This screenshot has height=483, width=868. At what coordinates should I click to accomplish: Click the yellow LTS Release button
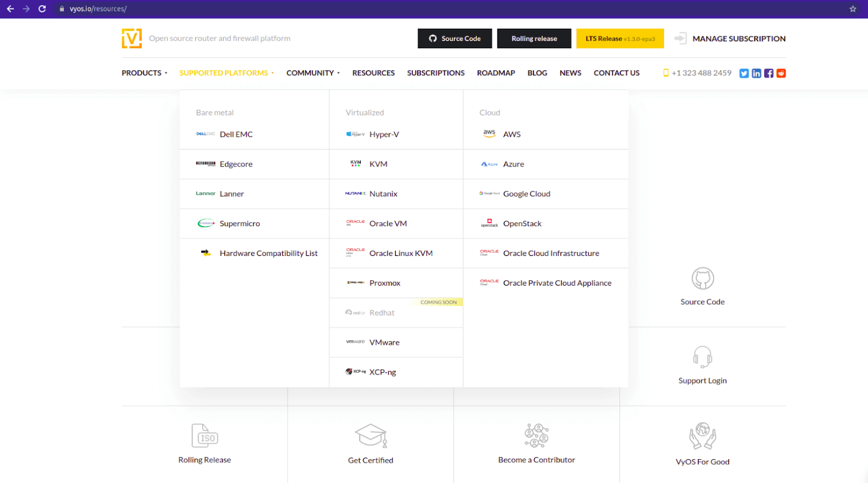620,38
